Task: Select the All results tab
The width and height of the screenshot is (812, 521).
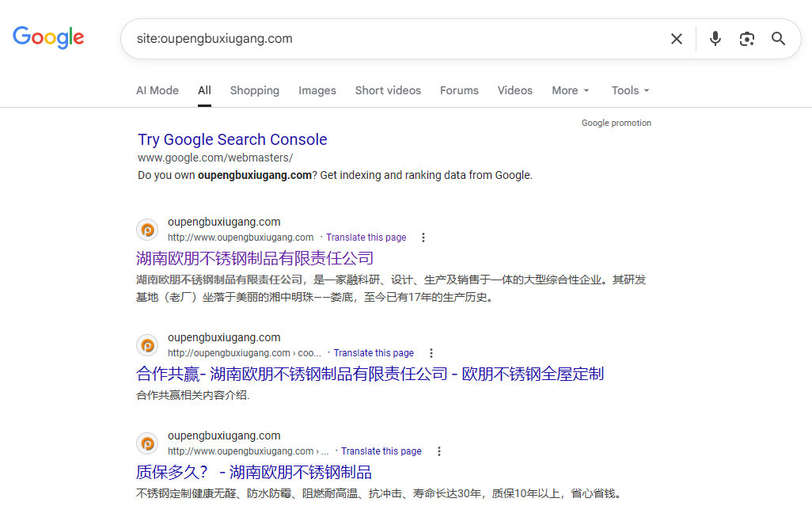Action: click(x=204, y=90)
